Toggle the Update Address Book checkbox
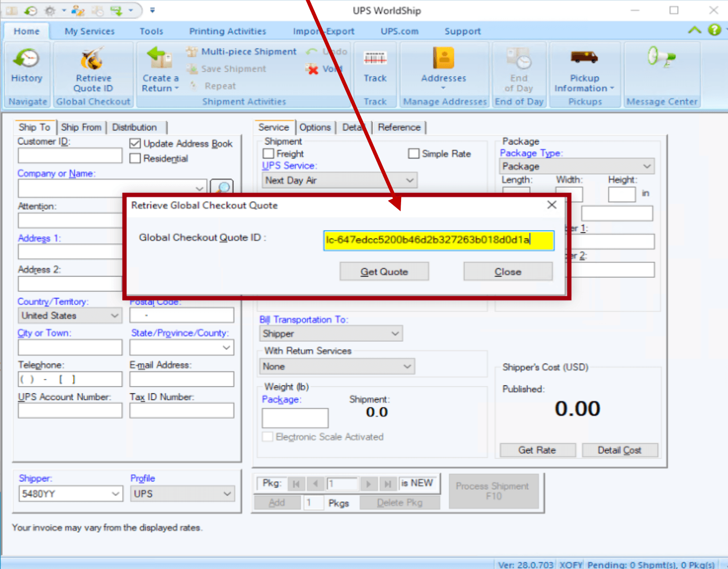728x569 pixels. click(135, 144)
